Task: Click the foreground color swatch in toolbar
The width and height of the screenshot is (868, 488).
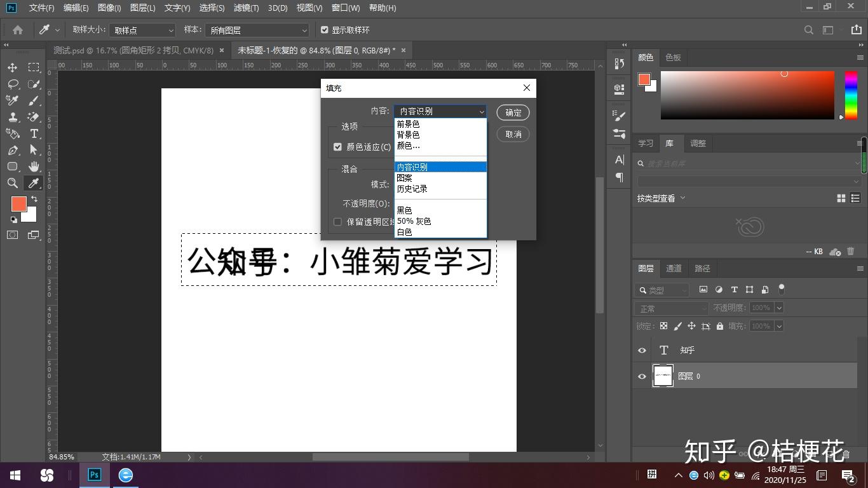Action: coord(18,204)
